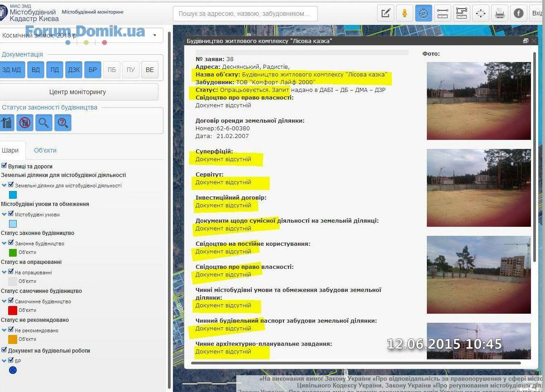545x392 pixels.
Task: Toggle the ВД documentation button
Action: pyautogui.click(x=36, y=70)
